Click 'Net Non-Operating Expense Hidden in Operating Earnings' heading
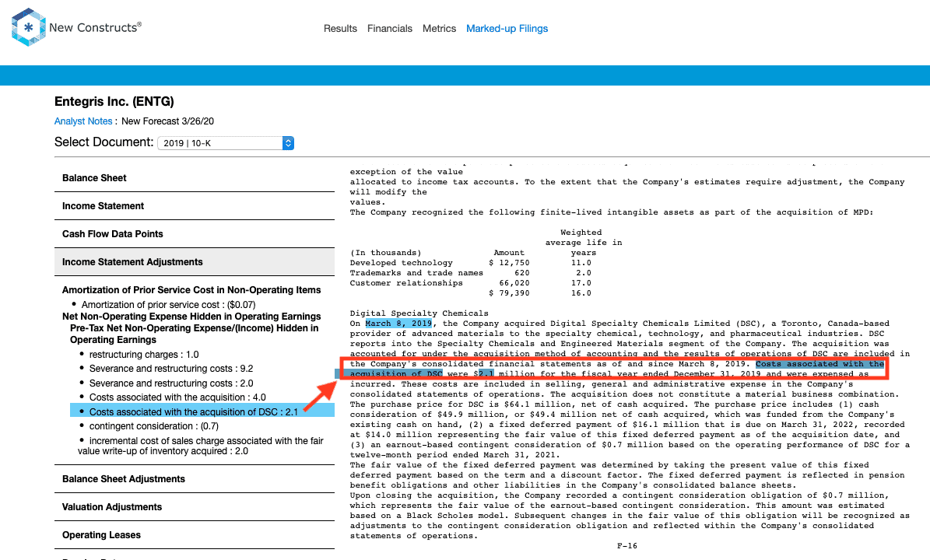Viewport: 930px width, 560px height. point(191,317)
